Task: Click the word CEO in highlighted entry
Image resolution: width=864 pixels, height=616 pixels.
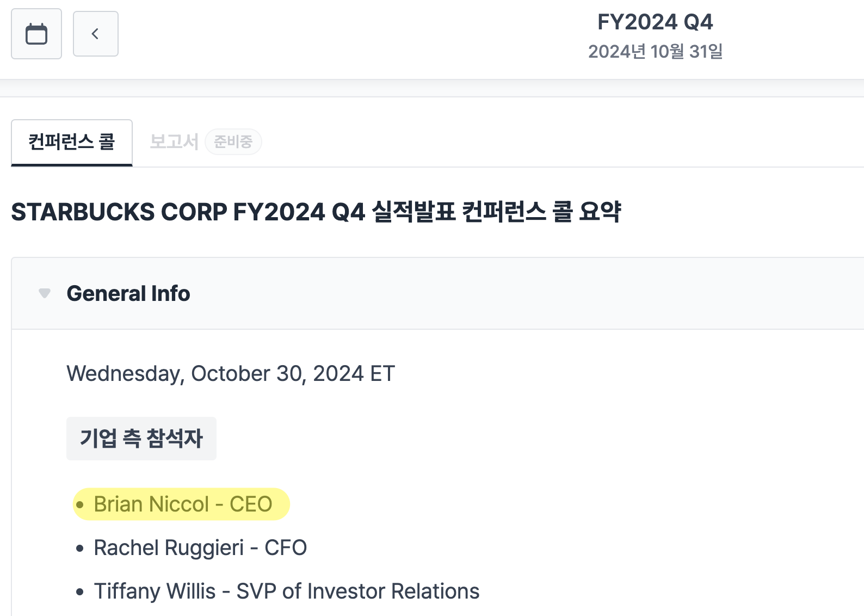Action: tap(251, 504)
